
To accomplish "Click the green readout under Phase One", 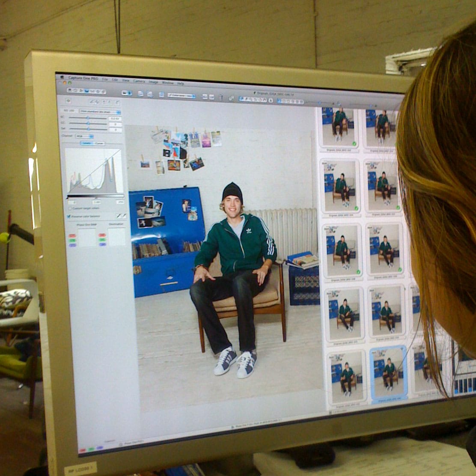I will [72, 241].
